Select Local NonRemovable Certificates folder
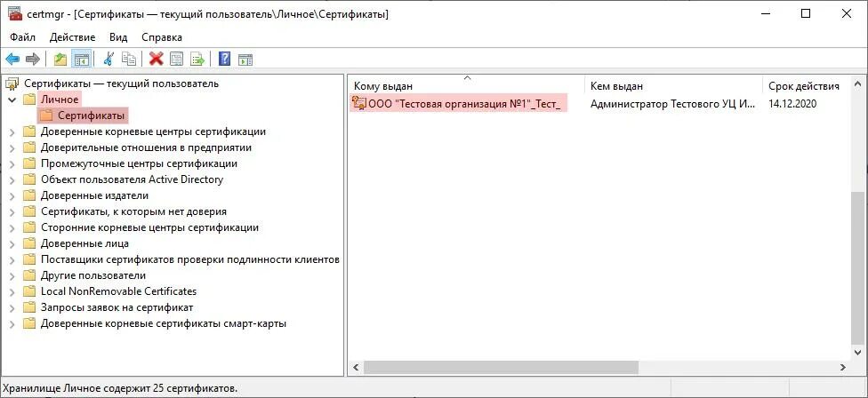Screen dimensions: 868x398 (118, 292)
